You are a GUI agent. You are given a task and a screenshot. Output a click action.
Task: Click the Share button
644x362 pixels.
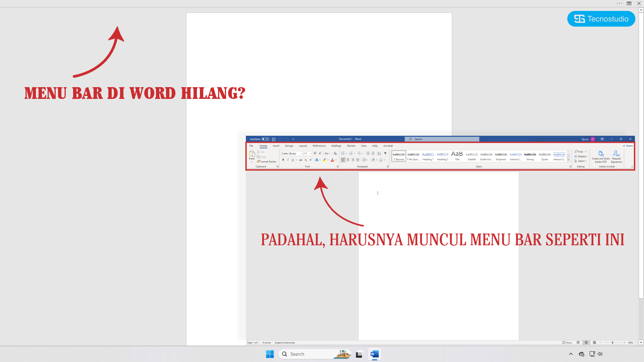tap(628, 146)
